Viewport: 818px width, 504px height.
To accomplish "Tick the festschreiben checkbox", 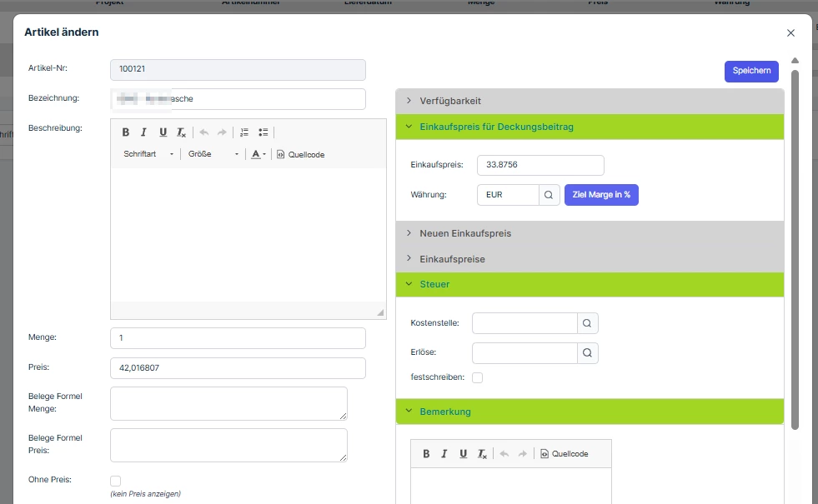I will (x=477, y=377).
